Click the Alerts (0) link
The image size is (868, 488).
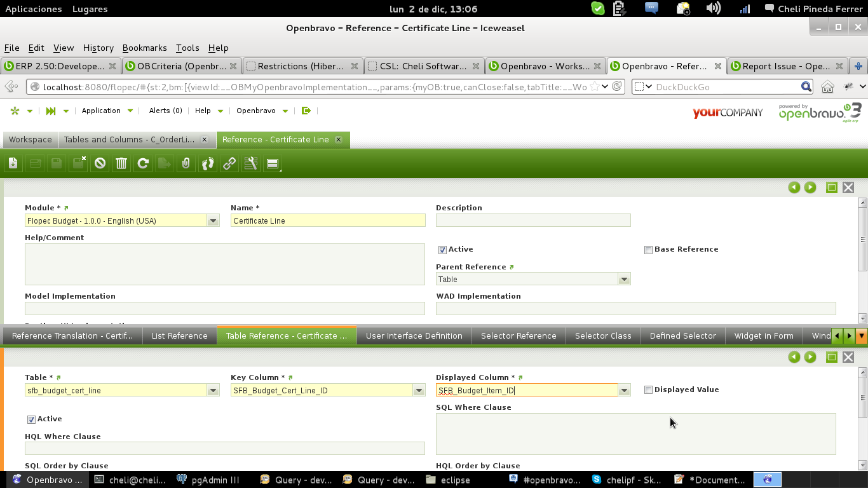point(165,111)
